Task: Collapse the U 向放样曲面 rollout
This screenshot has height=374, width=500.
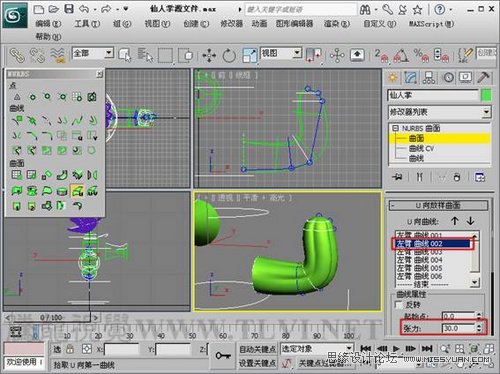Action: tap(438, 205)
